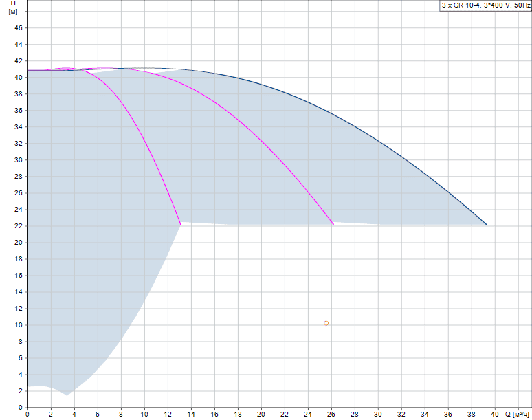Viewport: 532px width, 420px height.
Task: Click the 0 tick label on Q axis
Action: pos(27,415)
